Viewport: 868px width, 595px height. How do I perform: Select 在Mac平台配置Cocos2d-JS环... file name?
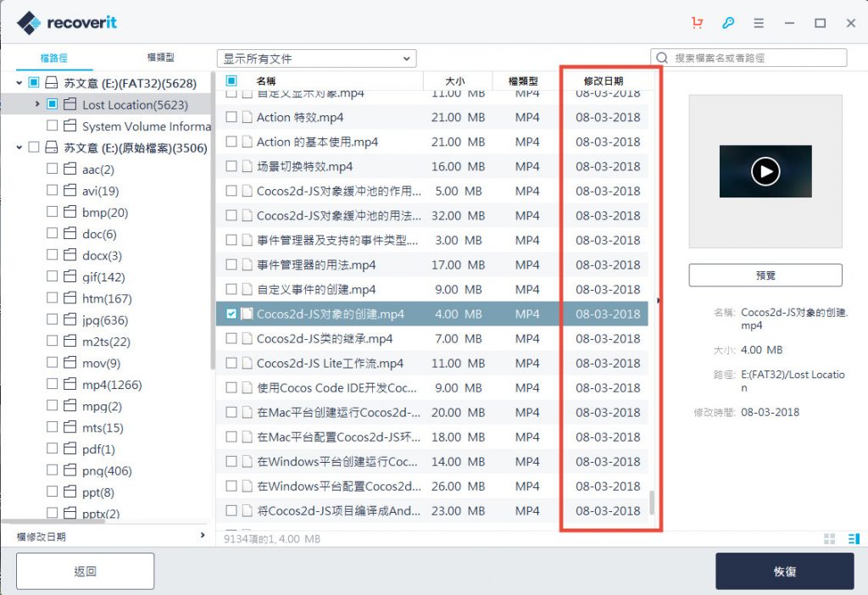tap(338, 437)
